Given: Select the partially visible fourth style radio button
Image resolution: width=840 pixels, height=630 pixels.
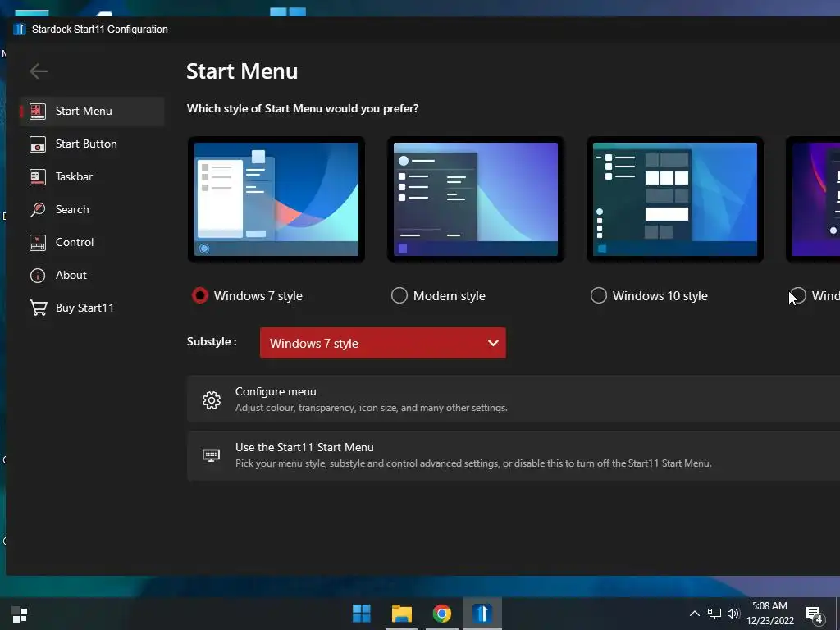Looking at the screenshot, I should coord(797,295).
